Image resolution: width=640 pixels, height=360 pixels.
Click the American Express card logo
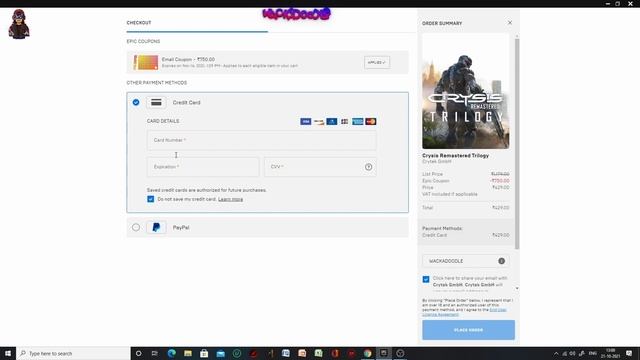[358, 122]
